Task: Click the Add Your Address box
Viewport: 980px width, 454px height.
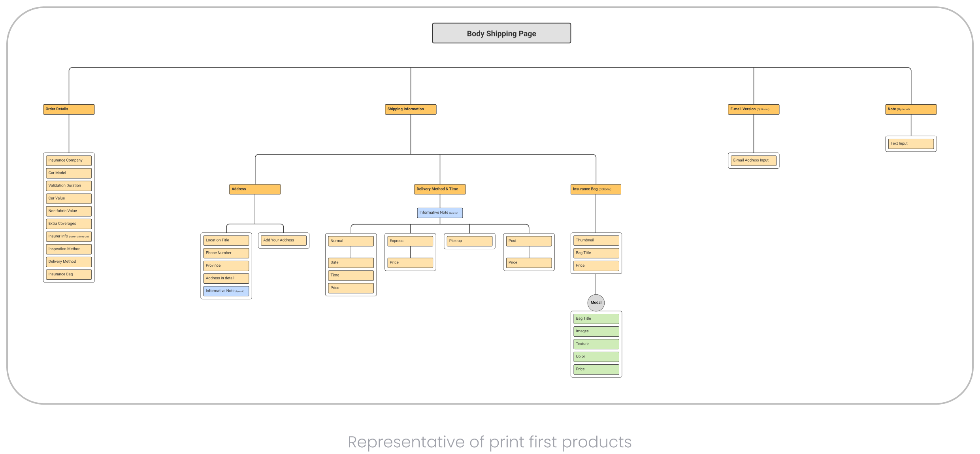Action: coord(283,240)
